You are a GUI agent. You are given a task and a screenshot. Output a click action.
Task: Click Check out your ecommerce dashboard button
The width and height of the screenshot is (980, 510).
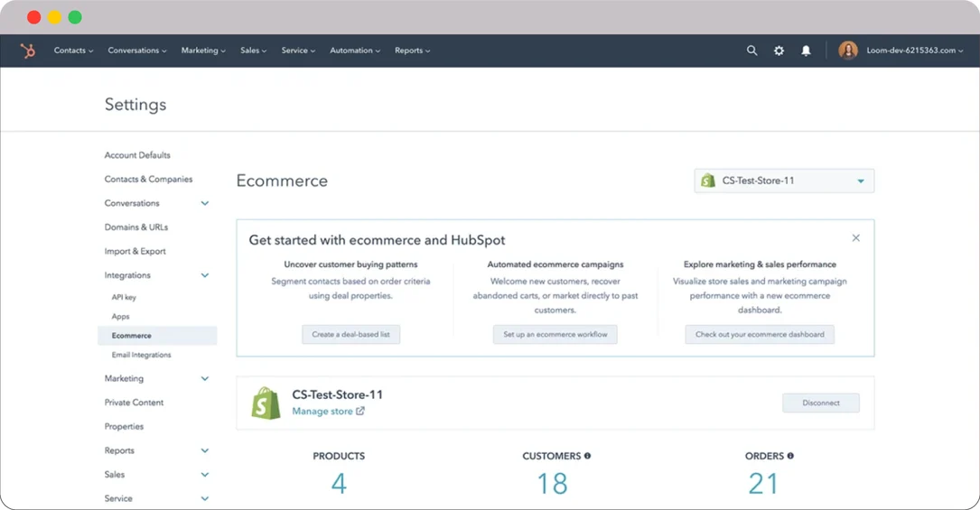tap(760, 335)
